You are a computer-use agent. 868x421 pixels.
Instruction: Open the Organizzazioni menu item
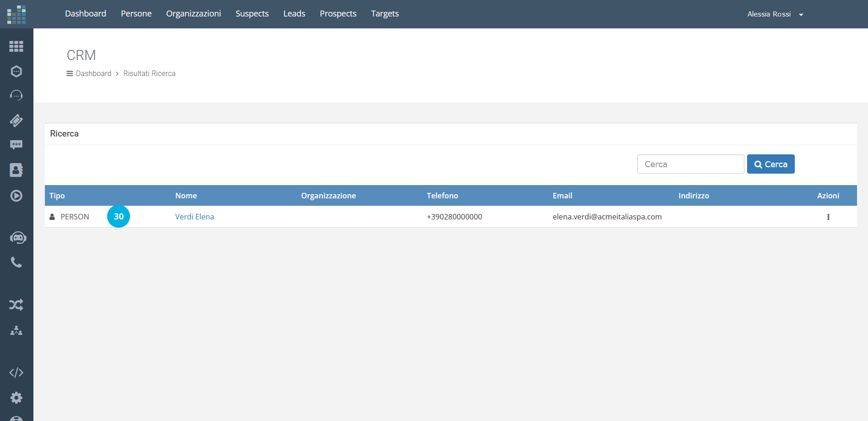[x=194, y=14]
